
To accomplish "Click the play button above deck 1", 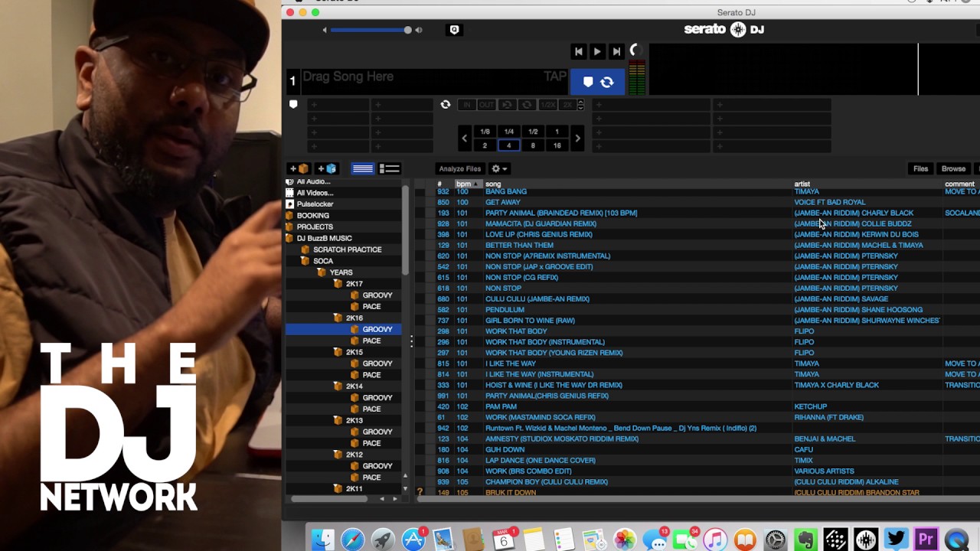I will click(597, 51).
